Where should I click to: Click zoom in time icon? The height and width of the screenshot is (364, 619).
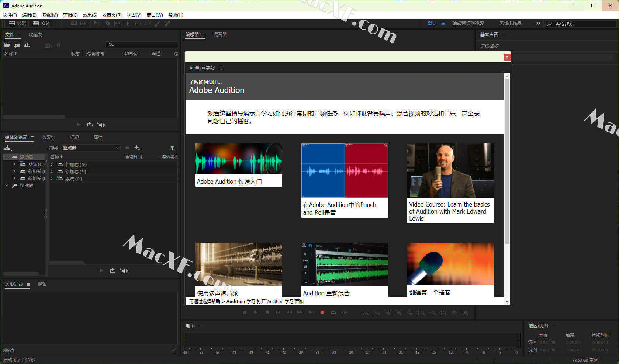(388, 312)
